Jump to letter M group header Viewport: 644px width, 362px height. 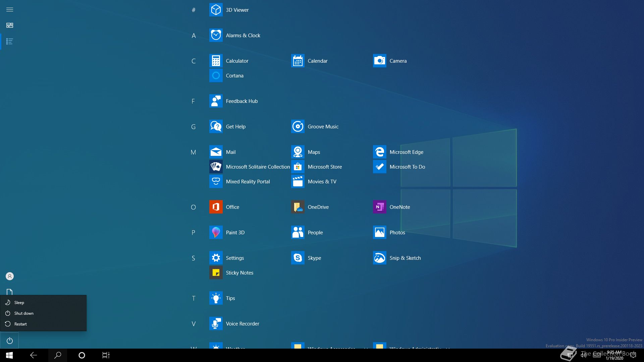tap(194, 152)
